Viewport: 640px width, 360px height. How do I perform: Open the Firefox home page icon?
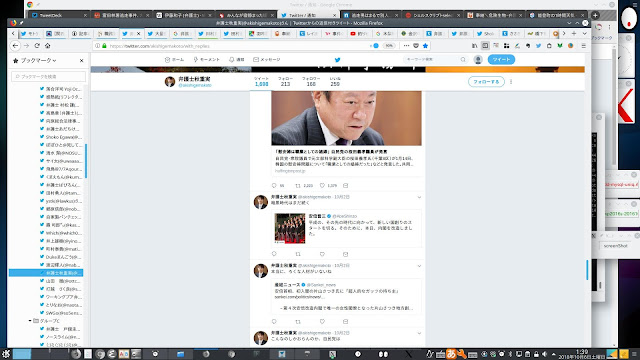pyautogui.click(x=48, y=46)
